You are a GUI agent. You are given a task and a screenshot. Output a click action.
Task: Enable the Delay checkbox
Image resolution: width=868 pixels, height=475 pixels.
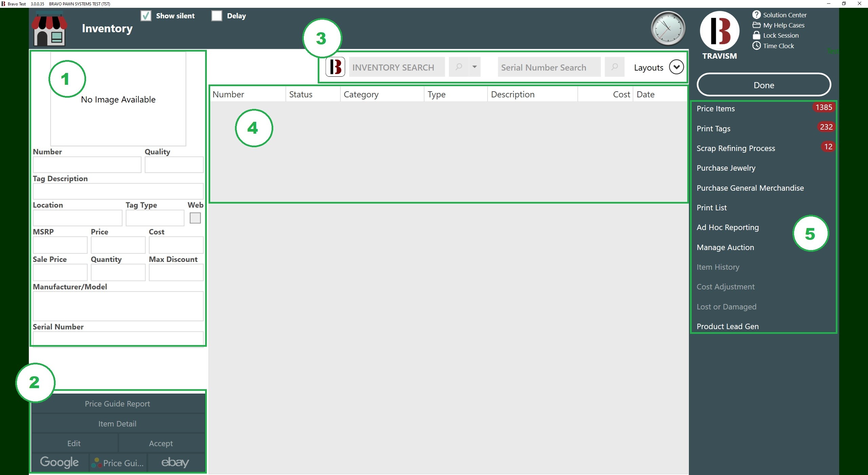tap(217, 16)
